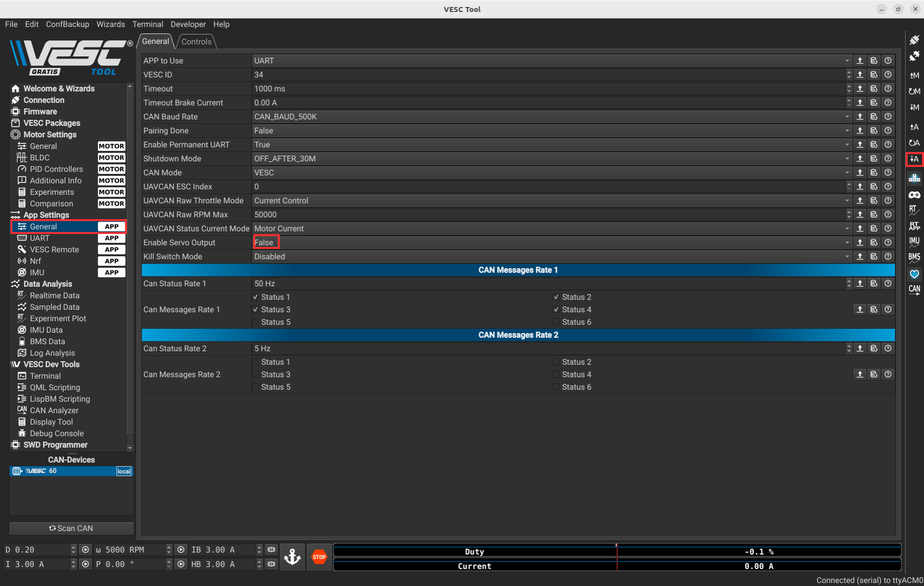
Task: Toggle BMS data streaming icon
Action: 914,258
